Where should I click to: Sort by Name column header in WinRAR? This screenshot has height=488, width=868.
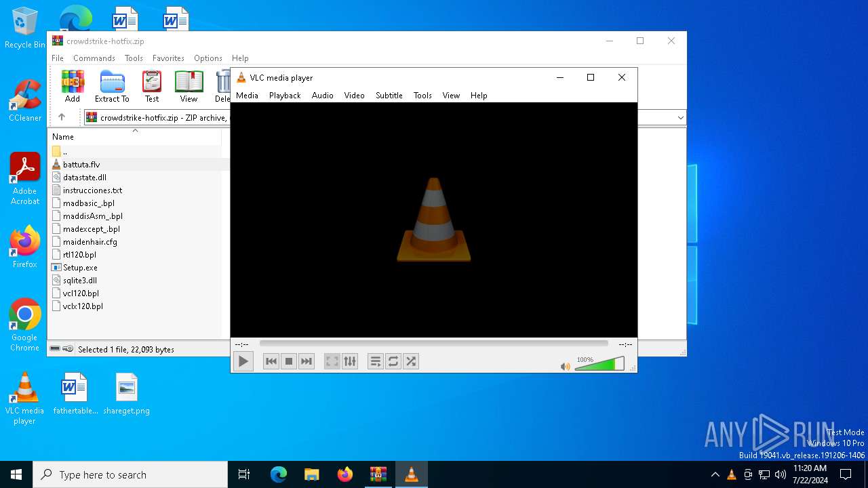134,137
